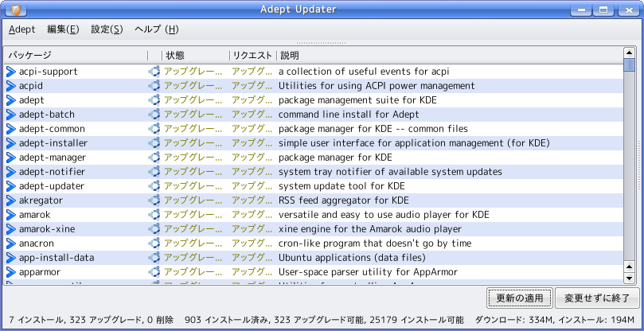Image resolution: width=644 pixels, height=331 pixels.
Task: Click the blue arrow icon beside anacron
Action: pyautogui.click(x=10, y=243)
